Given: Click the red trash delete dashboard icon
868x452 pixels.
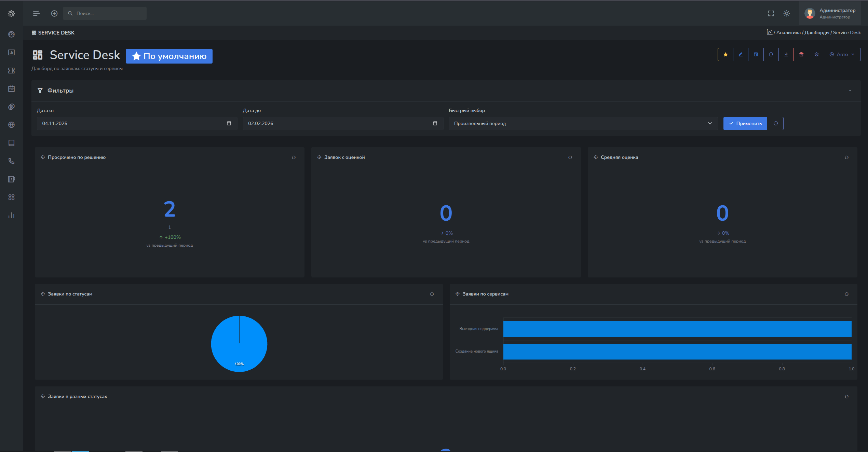Looking at the screenshot, I should click(x=801, y=55).
